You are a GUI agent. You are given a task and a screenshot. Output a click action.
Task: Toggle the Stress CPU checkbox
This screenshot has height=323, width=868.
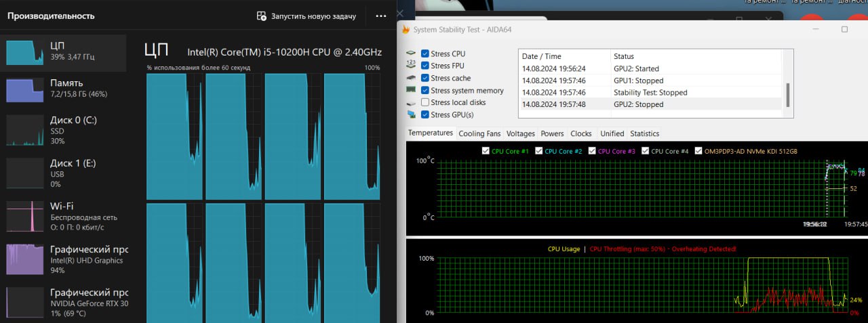point(425,53)
